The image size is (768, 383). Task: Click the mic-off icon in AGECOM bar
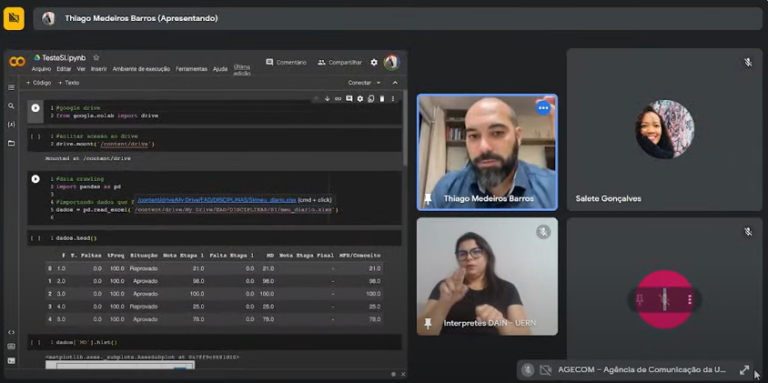(x=528, y=370)
